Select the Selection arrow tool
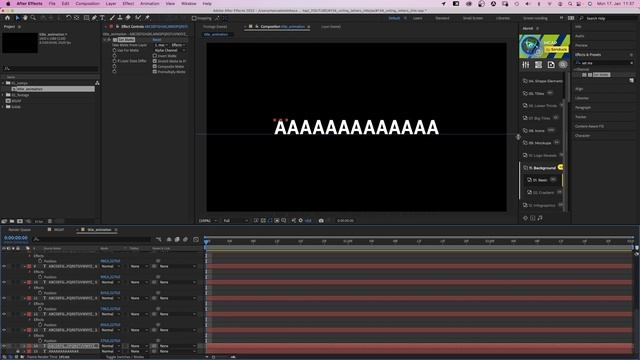This screenshot has width=640, height=360. point(17,18)
